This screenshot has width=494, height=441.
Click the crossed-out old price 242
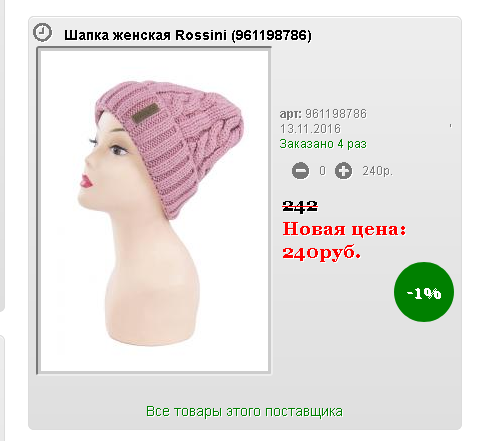[x=300, y=206]
